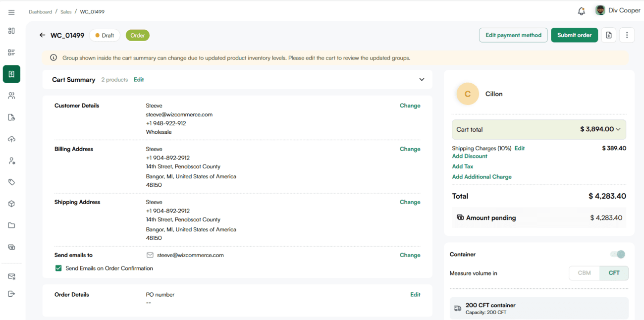Go to Sales in breadcrumb
This screenshot has width=644, height=320.
[x=66, y=12]
